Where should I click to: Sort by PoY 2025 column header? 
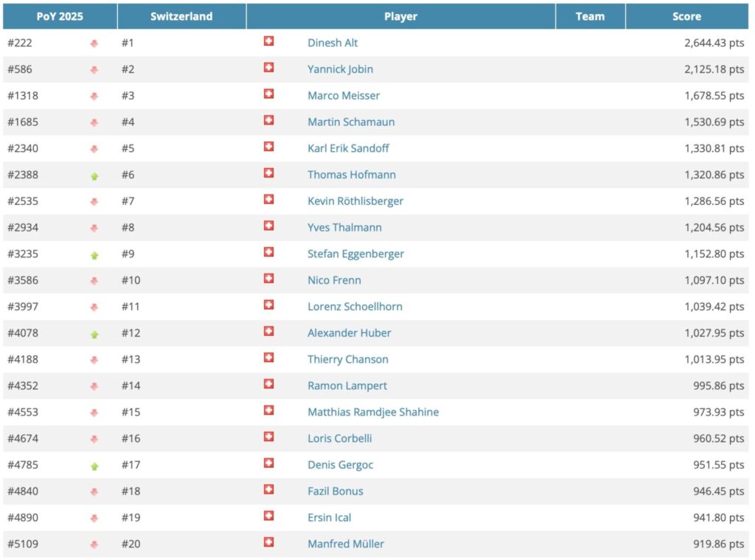60,16
